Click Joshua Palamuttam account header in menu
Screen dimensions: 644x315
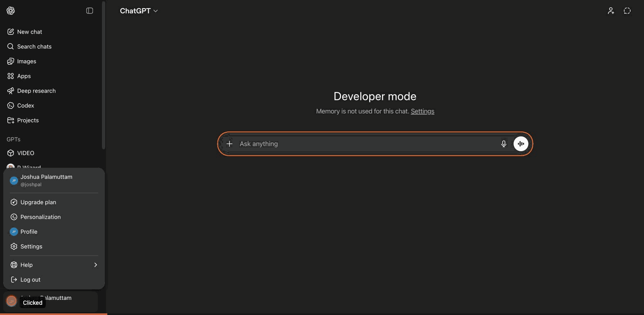tap(54, 180)
